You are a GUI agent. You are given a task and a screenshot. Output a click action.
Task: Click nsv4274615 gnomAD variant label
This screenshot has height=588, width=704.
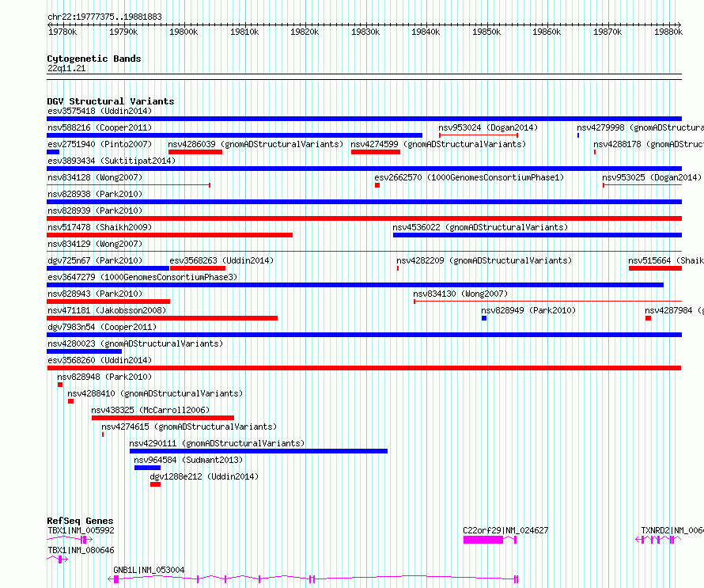(x=189, y=427)
